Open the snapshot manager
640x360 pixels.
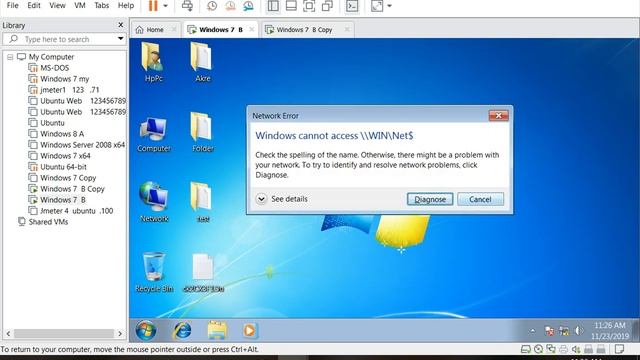248,6
